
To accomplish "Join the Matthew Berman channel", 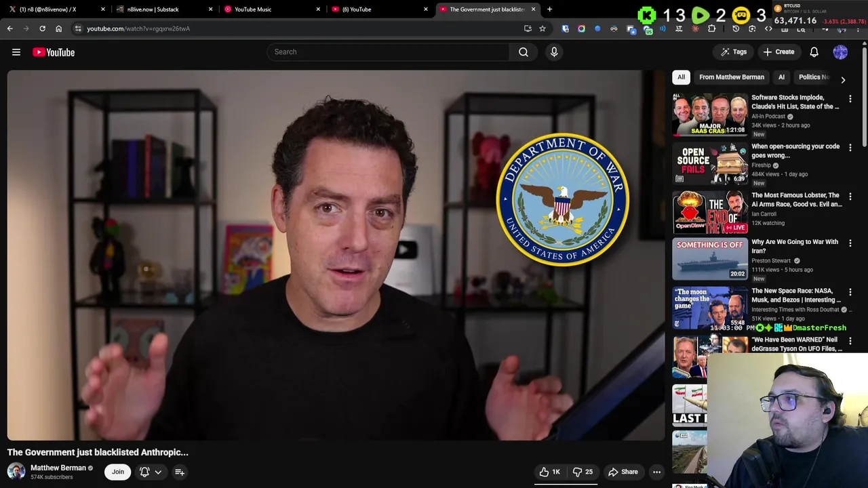I will coord(118,472).
